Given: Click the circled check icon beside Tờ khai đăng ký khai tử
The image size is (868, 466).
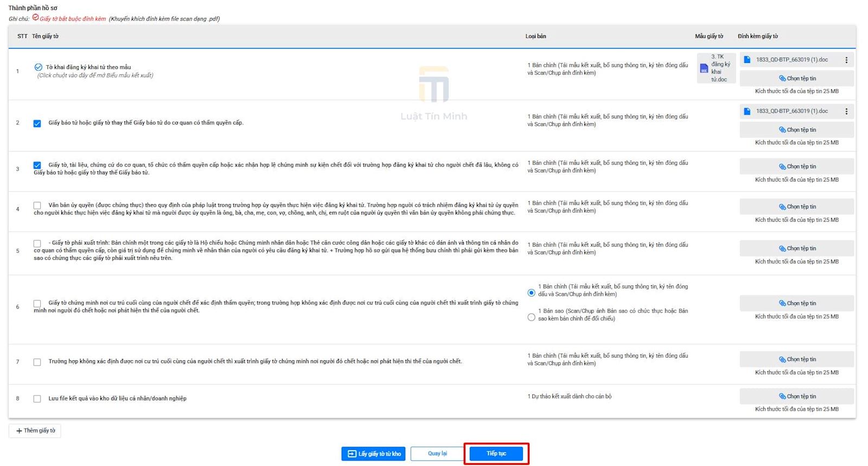Looking at the screenshot, I should (x=38, y=67).
